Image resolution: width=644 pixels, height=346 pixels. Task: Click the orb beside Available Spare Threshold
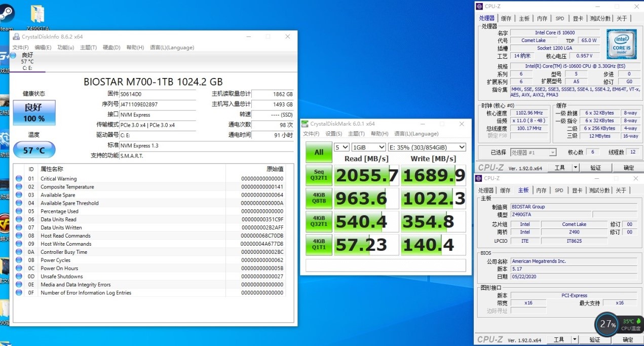tap(19, 203)
